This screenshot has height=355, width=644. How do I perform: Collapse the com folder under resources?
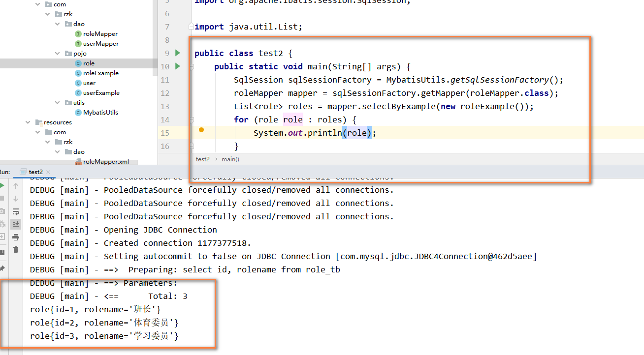click(x=38, y=132)
